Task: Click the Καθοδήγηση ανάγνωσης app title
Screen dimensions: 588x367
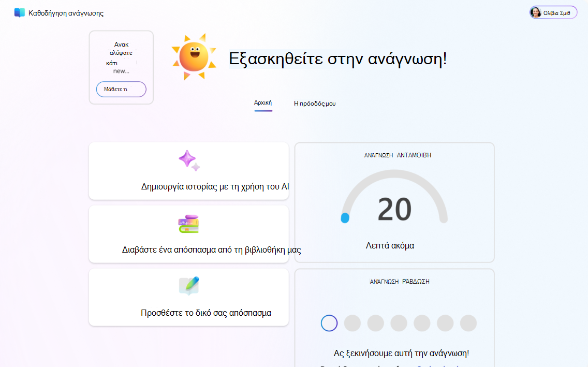Action: [66, 13]
